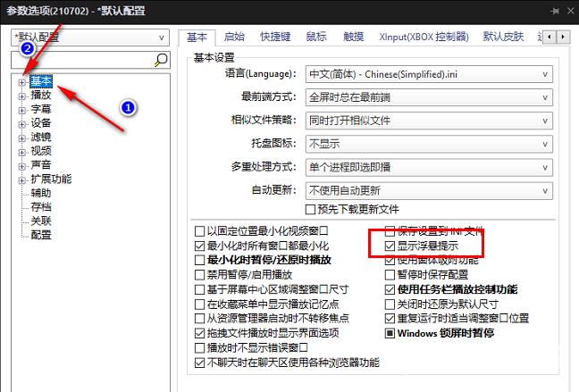This screenshot has height=392, width=579.
Task: Expand the 播放 tree node
Action: 21,95
